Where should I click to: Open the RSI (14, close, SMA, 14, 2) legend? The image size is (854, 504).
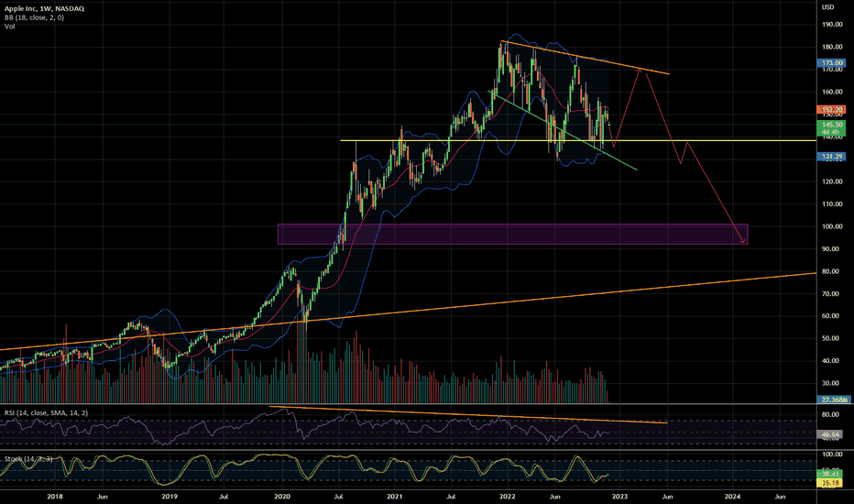pos(47,413)
